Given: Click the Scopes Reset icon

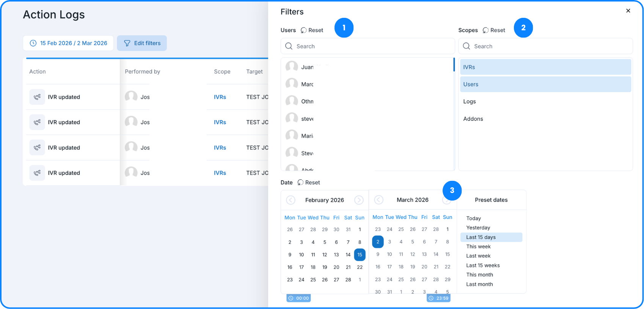Looking at the screenshot, I should [x=485, y=30].
